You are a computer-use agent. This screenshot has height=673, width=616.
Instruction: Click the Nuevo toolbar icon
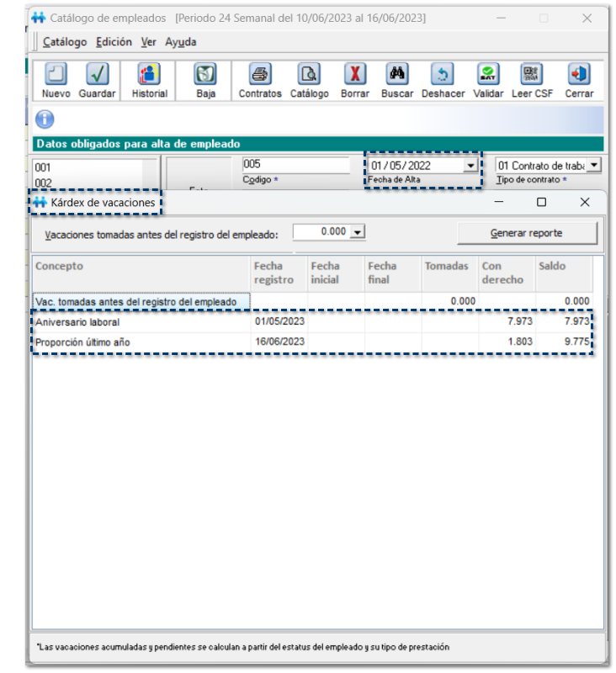click(x=56, y=76)
